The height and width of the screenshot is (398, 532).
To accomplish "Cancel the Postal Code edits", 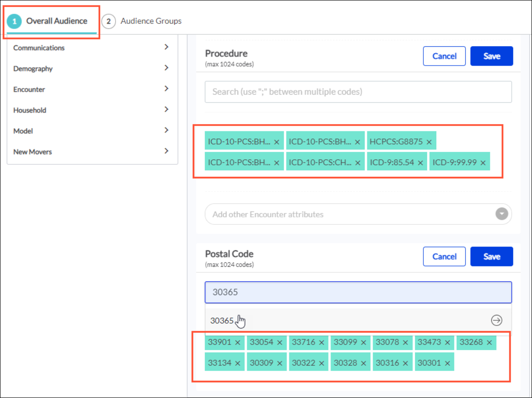I will [444, 257].
